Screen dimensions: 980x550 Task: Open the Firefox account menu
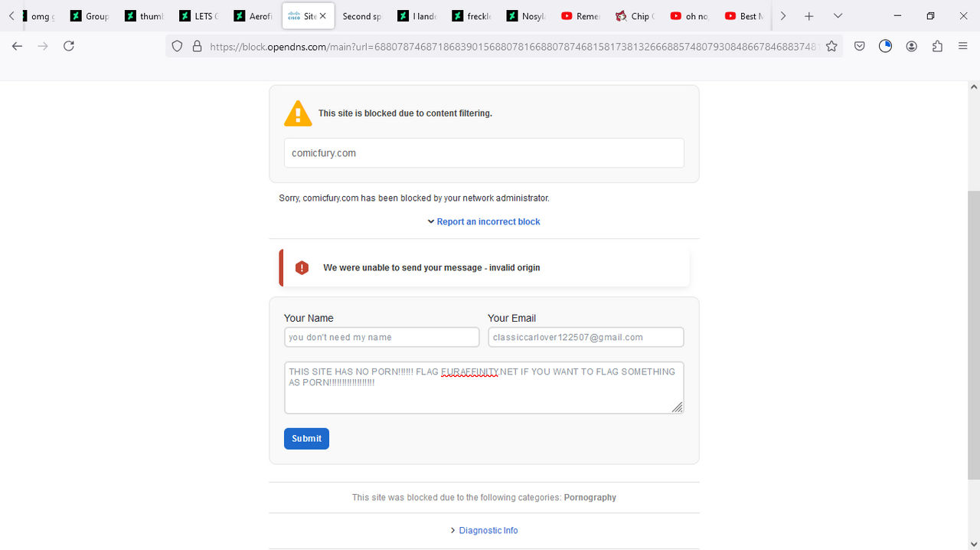pos(912,46)
